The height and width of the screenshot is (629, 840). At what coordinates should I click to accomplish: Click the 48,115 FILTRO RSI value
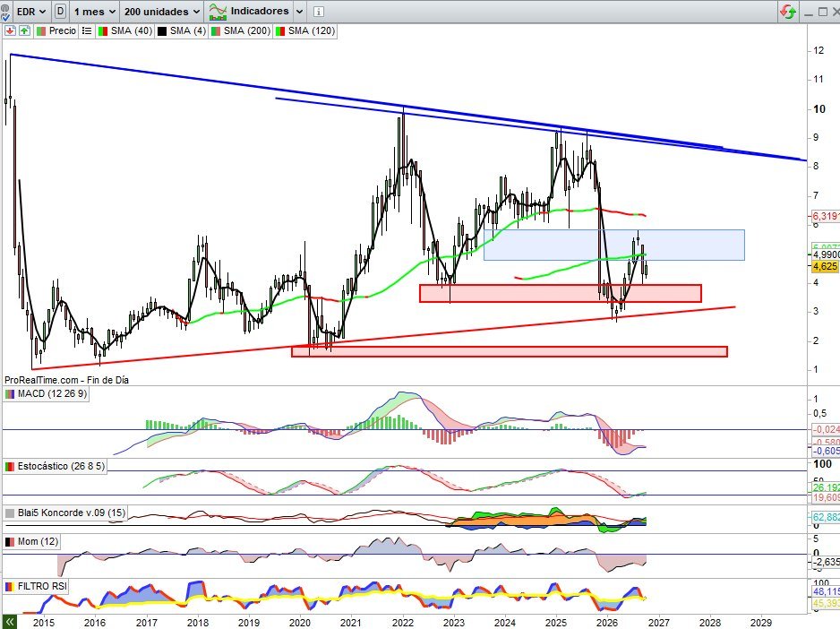click(826, 591)
